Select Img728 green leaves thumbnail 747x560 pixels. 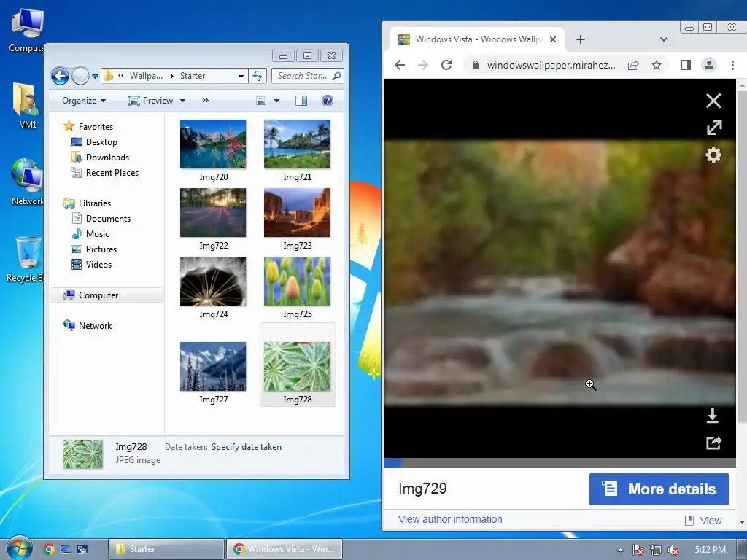pyautogui.click(x=297, y=366)
